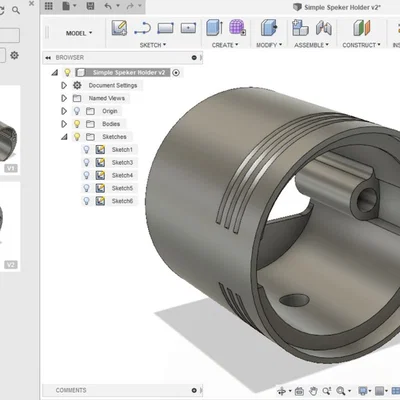This screenshot has height=400, width=400.
Task: Select the Joint assemble tool
Action: [324, 28]
